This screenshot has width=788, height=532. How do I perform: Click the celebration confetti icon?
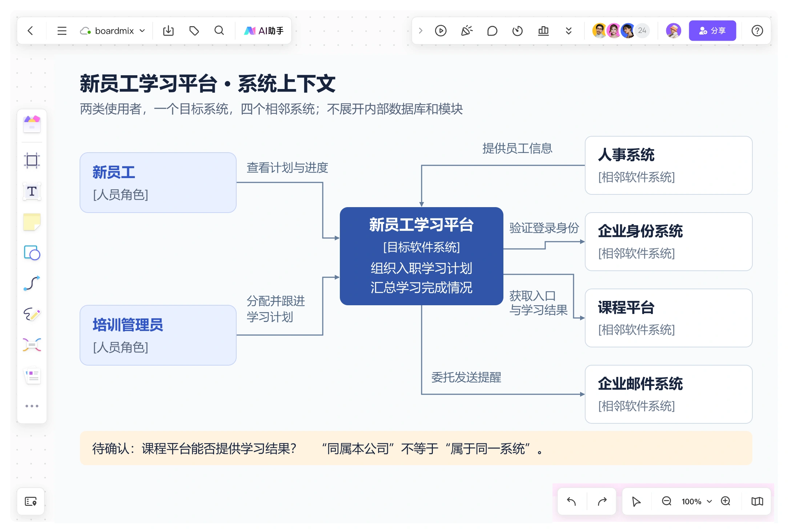pos(467,31)
